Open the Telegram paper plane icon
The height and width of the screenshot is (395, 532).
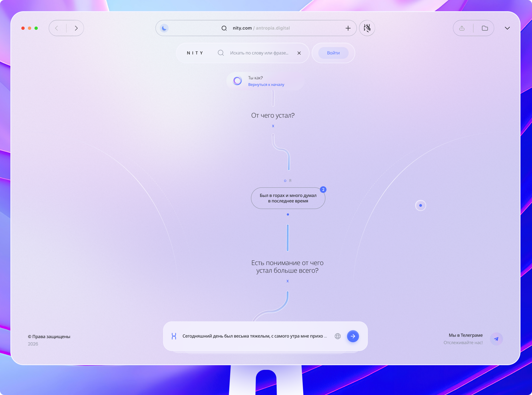[496, 339]
